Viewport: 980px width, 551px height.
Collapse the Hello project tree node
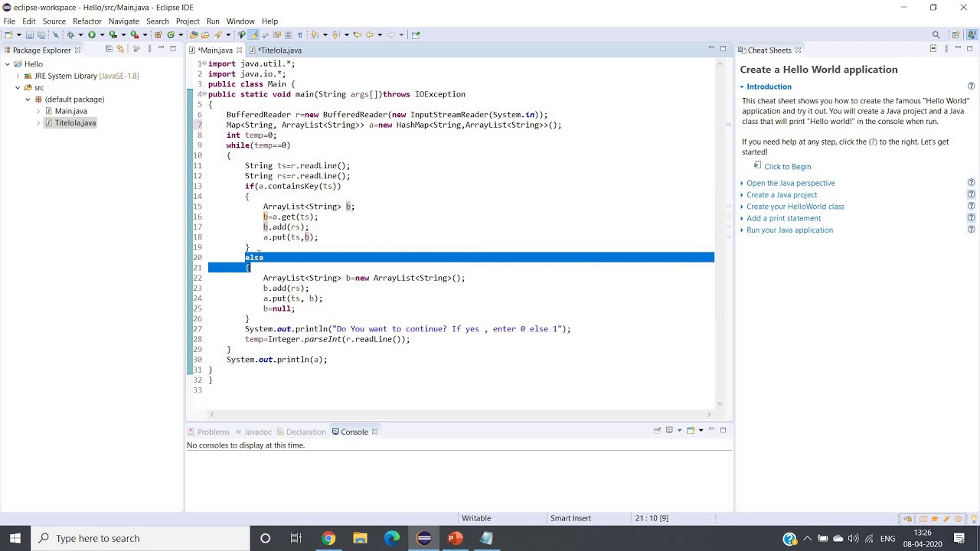(7, 64)
